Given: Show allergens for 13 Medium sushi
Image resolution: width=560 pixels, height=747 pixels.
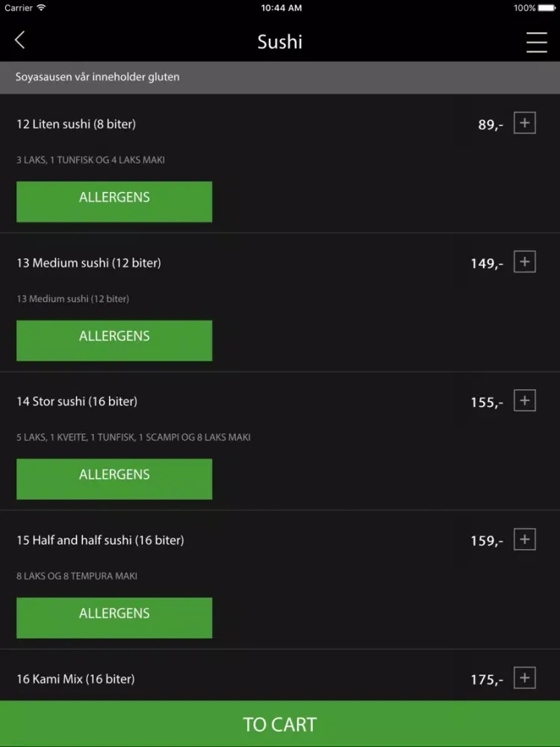Looking at the screenshot, I should coord(114,340).
